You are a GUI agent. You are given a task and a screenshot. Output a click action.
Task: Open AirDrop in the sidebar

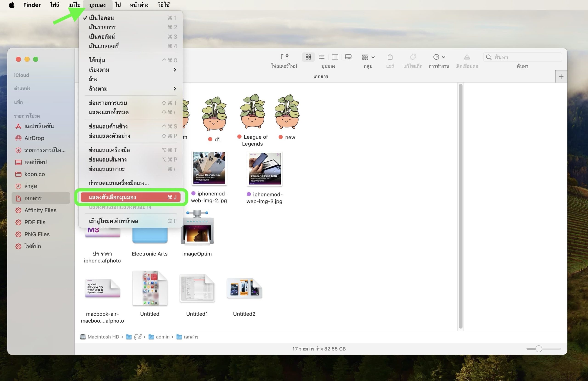click(x=34, y=138)
